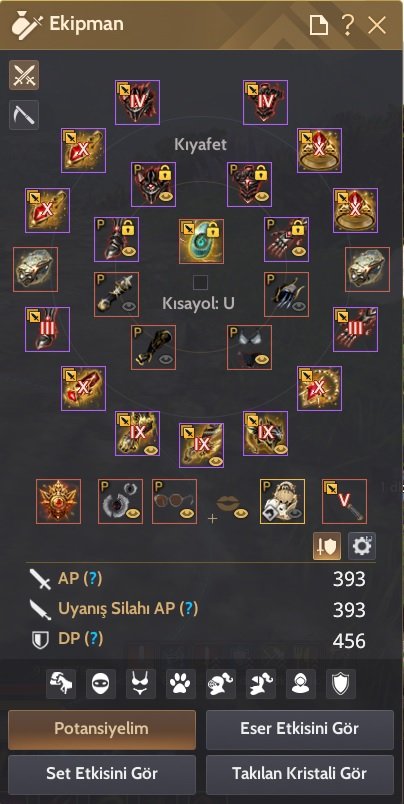
Task: Open Potansiyelim button
Action: coord(102,729)
